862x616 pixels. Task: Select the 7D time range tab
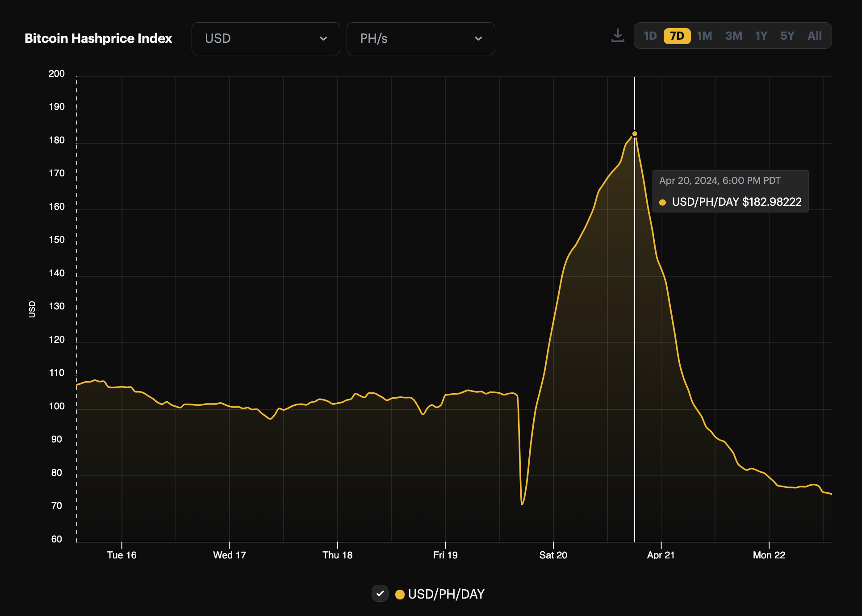[x=677, y=36]
